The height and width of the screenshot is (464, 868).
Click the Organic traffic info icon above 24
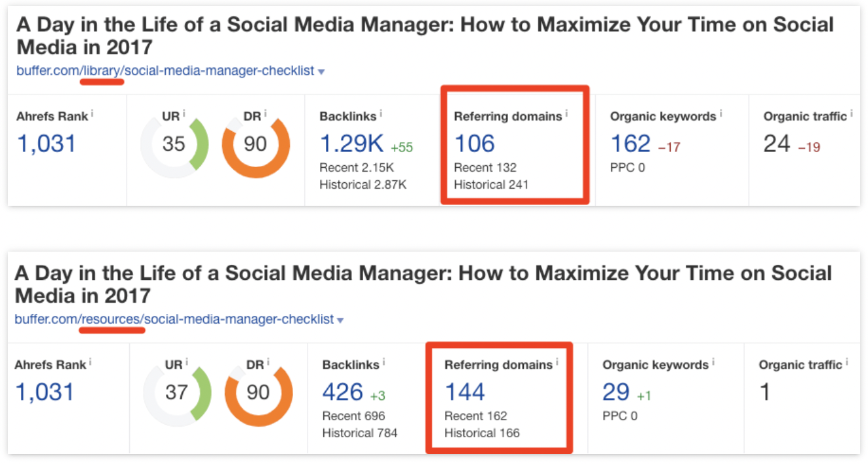(x=852, y=114)
